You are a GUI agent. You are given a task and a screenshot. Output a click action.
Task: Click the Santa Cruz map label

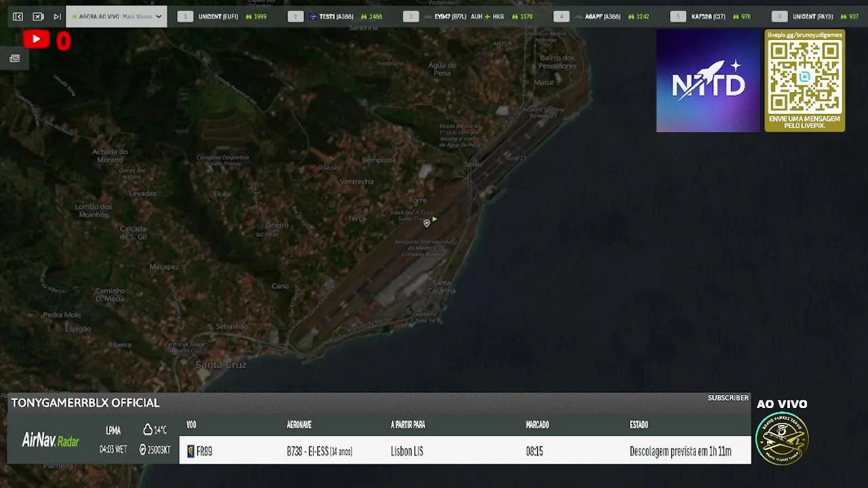[221, 365]
